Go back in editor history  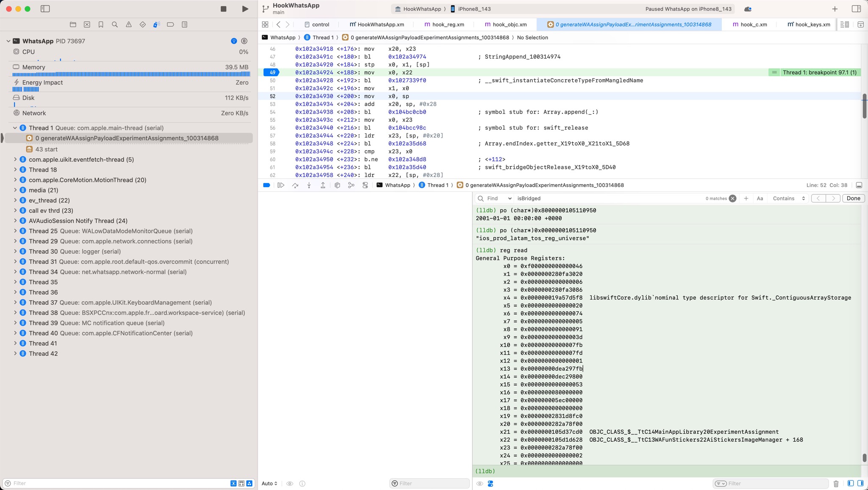click(278, 25)
